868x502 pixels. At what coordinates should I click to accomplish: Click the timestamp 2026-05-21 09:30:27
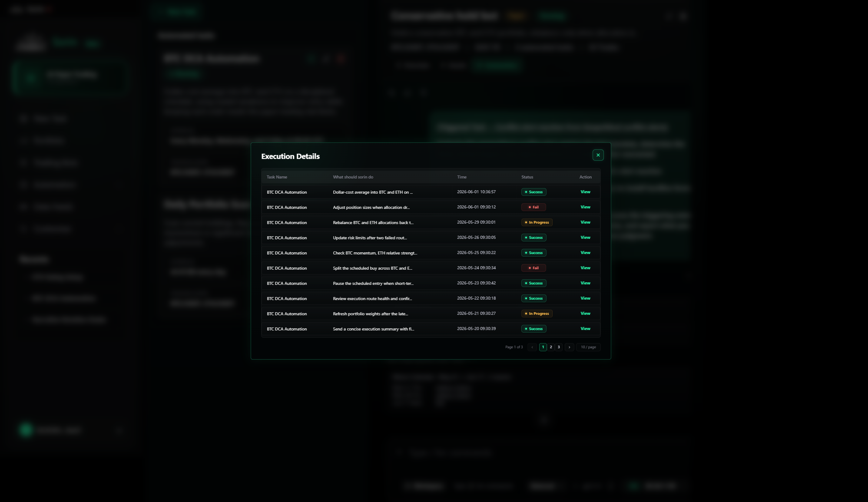[476, 314]
